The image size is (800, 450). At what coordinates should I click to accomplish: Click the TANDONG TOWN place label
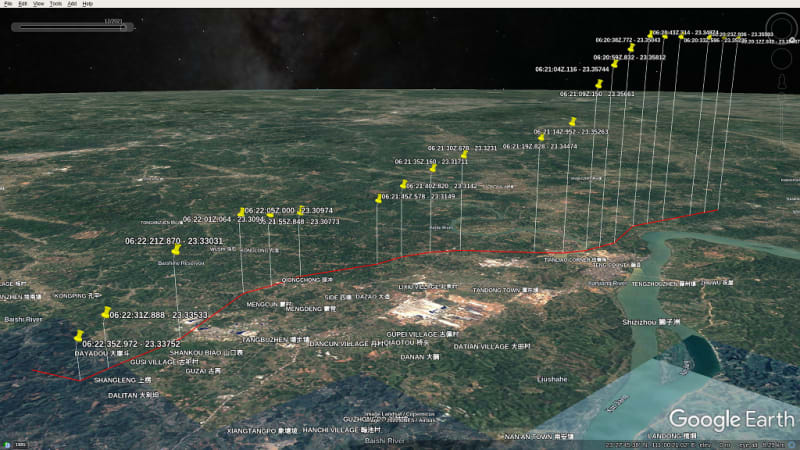coord(505,290)
